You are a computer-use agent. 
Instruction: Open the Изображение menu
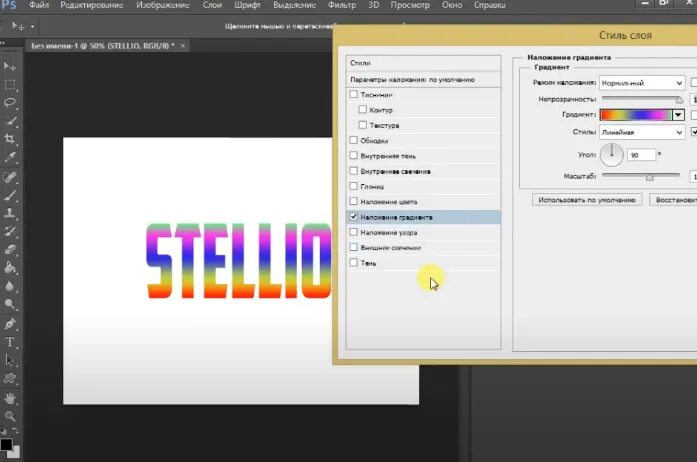[163, 5]
